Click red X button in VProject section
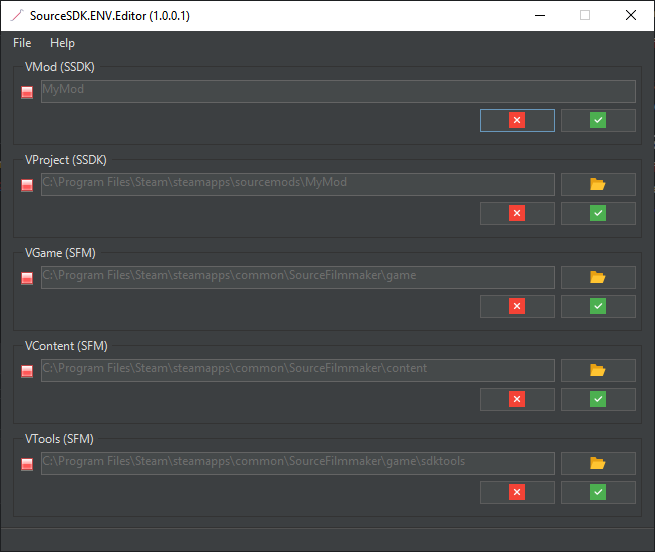The width and height of the screenshot is (655, 552). point(517,214)
